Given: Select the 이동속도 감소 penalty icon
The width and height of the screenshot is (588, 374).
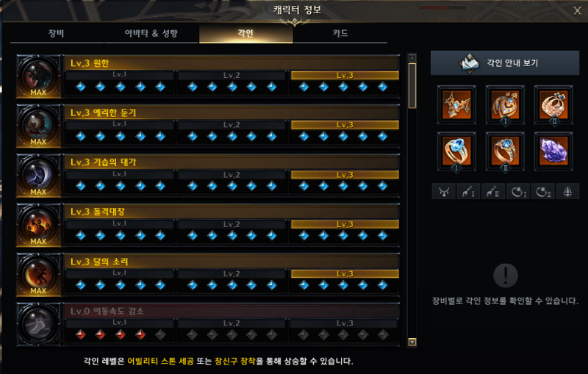Looking at the screenshot, I should 39,324.
